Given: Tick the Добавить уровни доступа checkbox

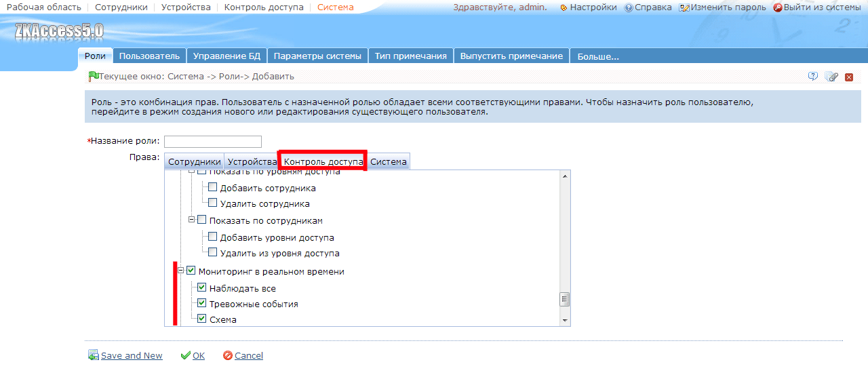Looking at the screenshot, I should [213, 237].
